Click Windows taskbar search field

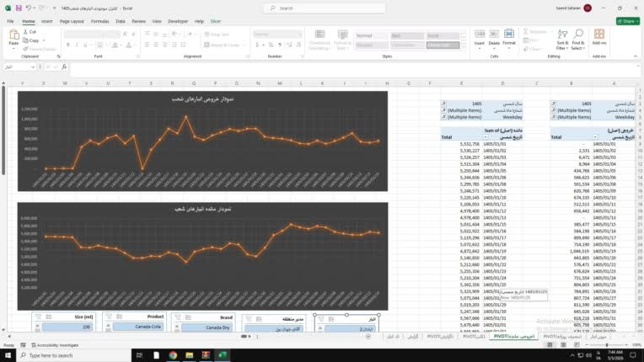(74, 355)
